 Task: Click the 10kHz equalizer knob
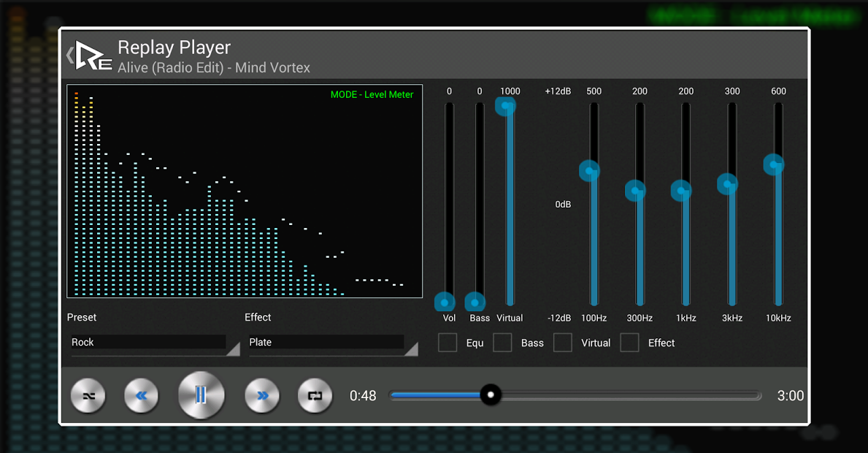774,164
